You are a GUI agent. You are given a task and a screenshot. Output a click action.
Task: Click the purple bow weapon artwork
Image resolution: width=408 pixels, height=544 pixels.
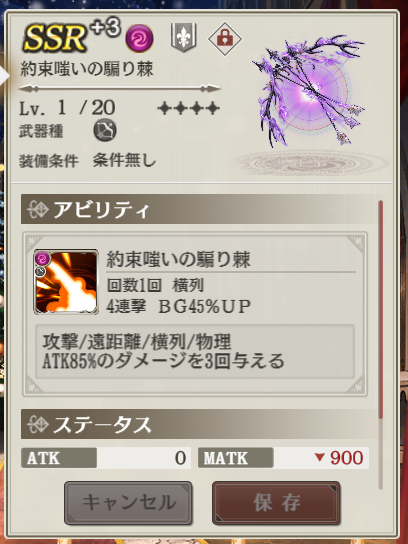click(308, 91)
